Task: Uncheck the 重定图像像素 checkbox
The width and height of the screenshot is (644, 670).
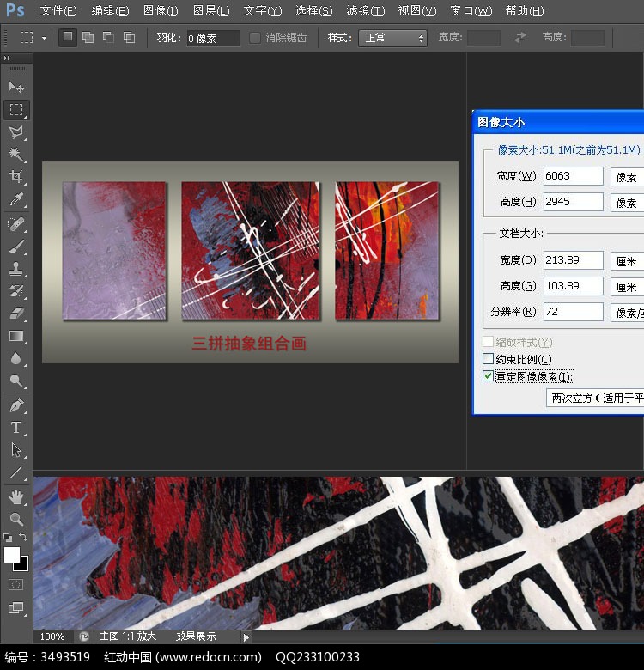Action: (488, 376)
